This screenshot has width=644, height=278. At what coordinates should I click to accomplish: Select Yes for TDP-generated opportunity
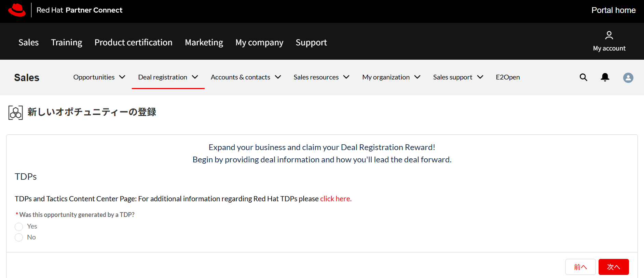pos(19,226)
